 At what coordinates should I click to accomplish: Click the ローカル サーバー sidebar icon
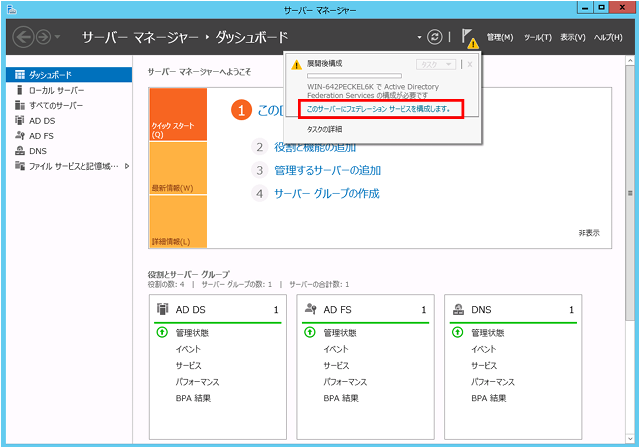click(x=19, y=90)
